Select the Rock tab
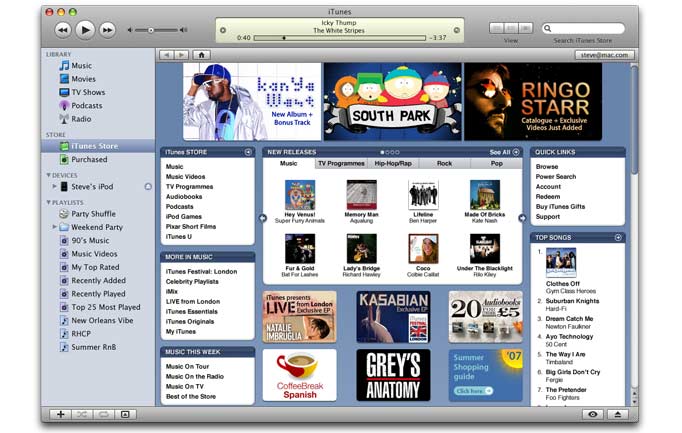Image resolution: width=682 pixels, height=433 pixels. click(x=444, y=163)
